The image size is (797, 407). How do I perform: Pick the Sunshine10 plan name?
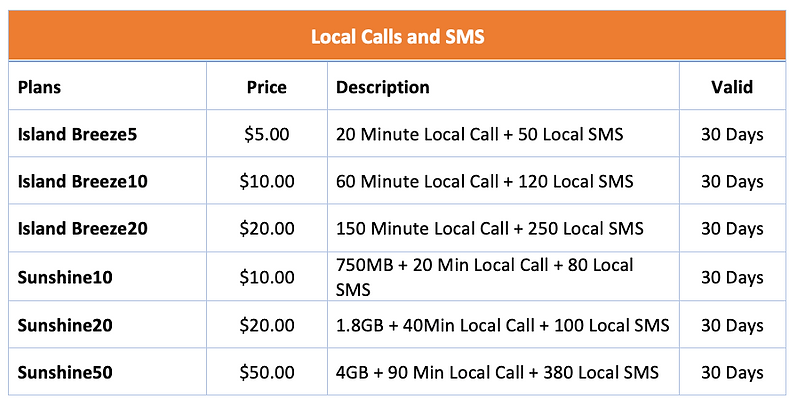[65, 277]
